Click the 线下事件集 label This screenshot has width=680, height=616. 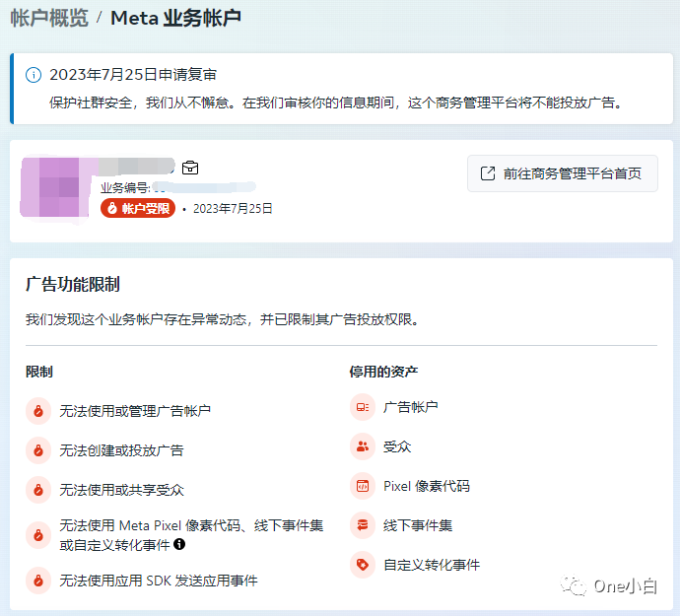pos(418,525)
